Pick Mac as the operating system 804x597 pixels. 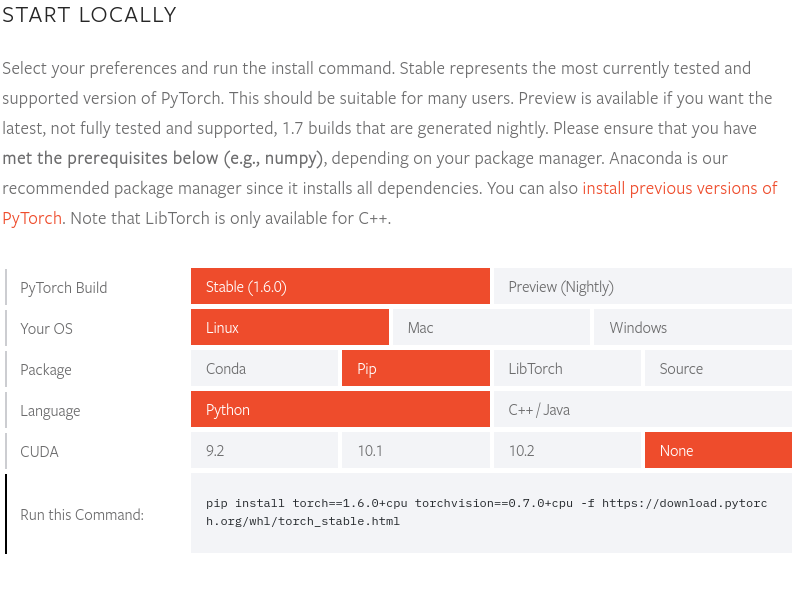[490, 328]
